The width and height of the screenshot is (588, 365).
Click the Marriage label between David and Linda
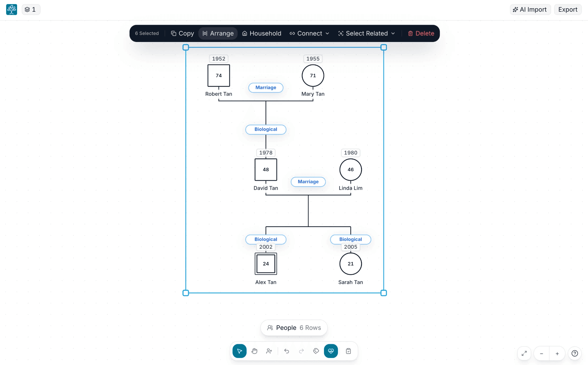coord(308,182)
